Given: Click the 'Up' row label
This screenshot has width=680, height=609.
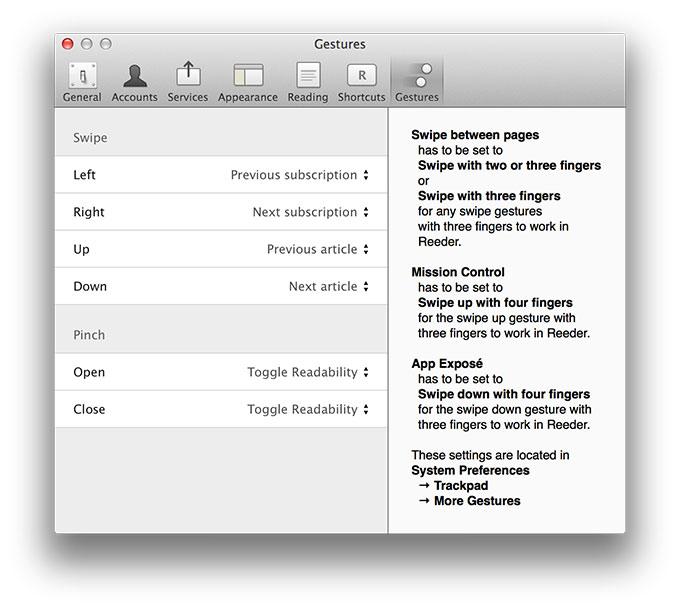Looking at the screenshot, I should tap(81, 249).
